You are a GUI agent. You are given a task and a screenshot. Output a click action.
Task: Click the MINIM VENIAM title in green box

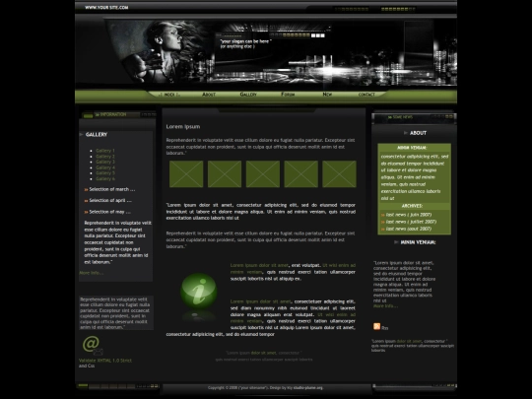click(x=412, y=148)
